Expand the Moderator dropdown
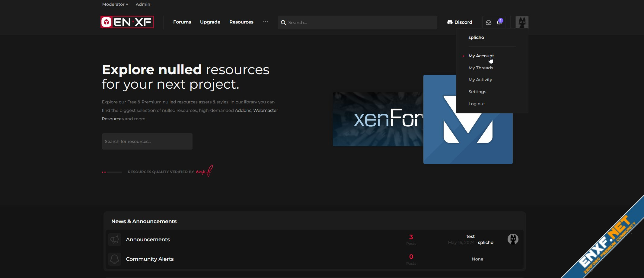Screen dimensions: 644x278 pyautogui.click(x=115, y=4)
